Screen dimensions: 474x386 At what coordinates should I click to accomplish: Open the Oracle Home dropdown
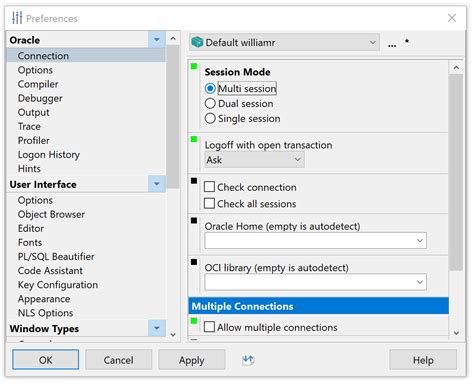(x=315, y=241)
